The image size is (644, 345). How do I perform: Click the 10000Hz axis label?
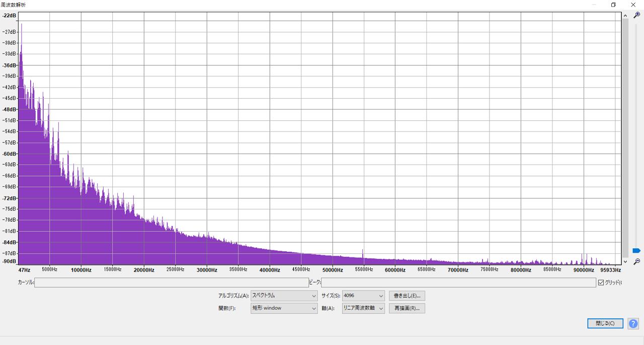tap(81, 270)
